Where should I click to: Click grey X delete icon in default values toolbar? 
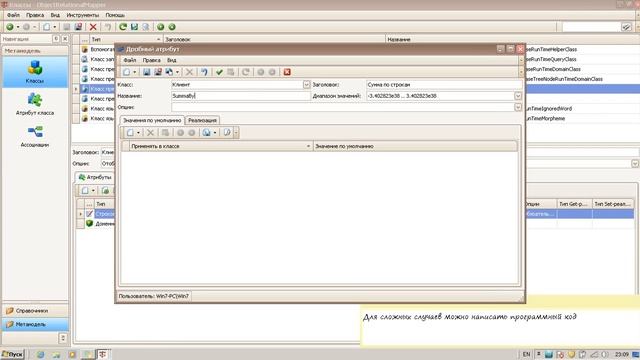[150, 133]
